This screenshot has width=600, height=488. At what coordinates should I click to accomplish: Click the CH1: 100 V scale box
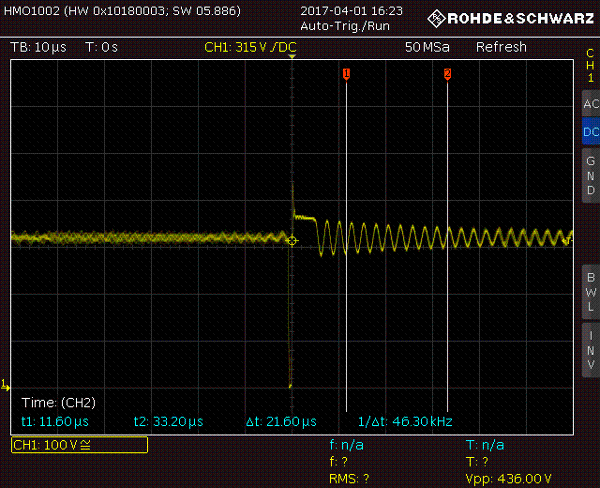79,445
